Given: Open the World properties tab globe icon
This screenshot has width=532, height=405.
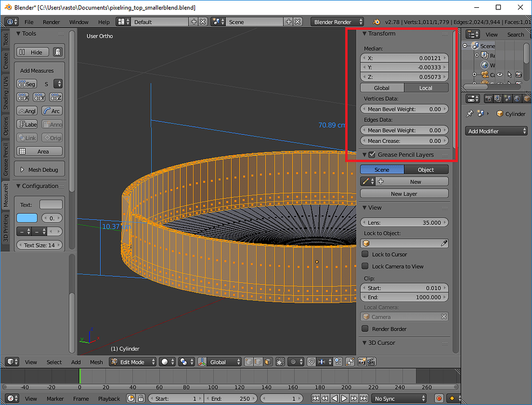Looking at the screenshot, I should coord(517,99).
